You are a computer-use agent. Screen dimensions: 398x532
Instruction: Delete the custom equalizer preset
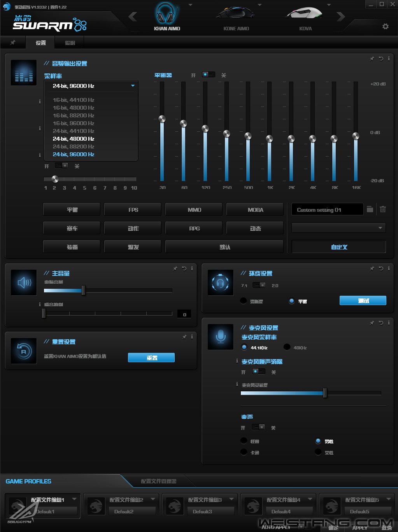[x=383, y=209]
